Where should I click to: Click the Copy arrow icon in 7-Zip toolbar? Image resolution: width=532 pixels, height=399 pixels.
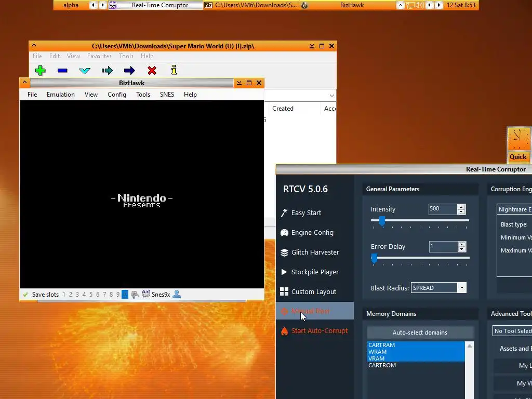pyautogui.click(x=107, y=71)
